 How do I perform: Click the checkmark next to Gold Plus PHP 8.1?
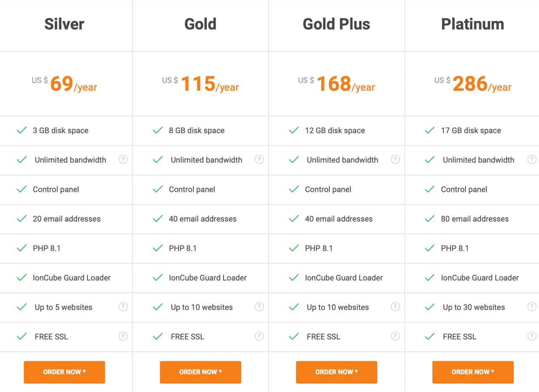pyautogui.click(x=294, y=248)
